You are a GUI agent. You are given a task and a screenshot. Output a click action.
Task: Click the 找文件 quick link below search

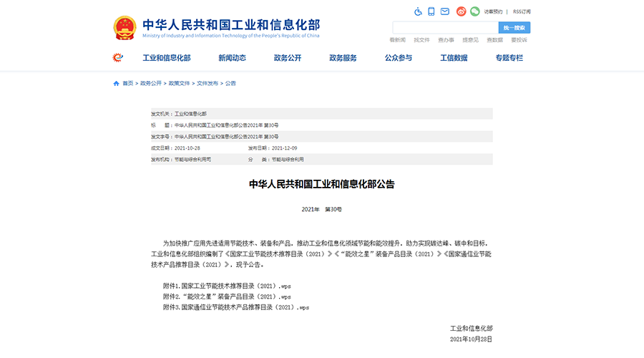tap(421, 40)
